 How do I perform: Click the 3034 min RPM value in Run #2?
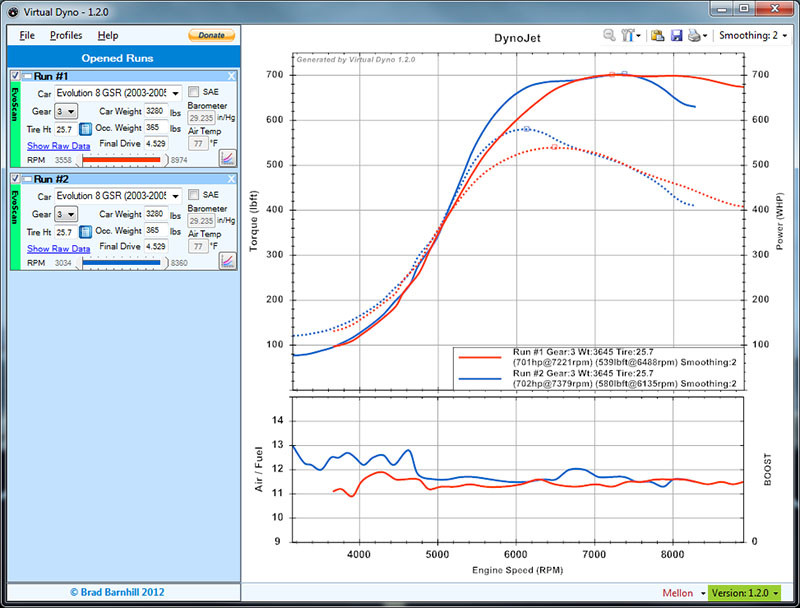[x=63, y=263]
